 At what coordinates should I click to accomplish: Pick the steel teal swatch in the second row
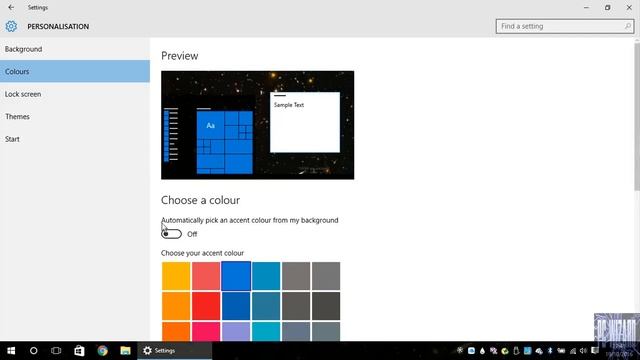266,306
